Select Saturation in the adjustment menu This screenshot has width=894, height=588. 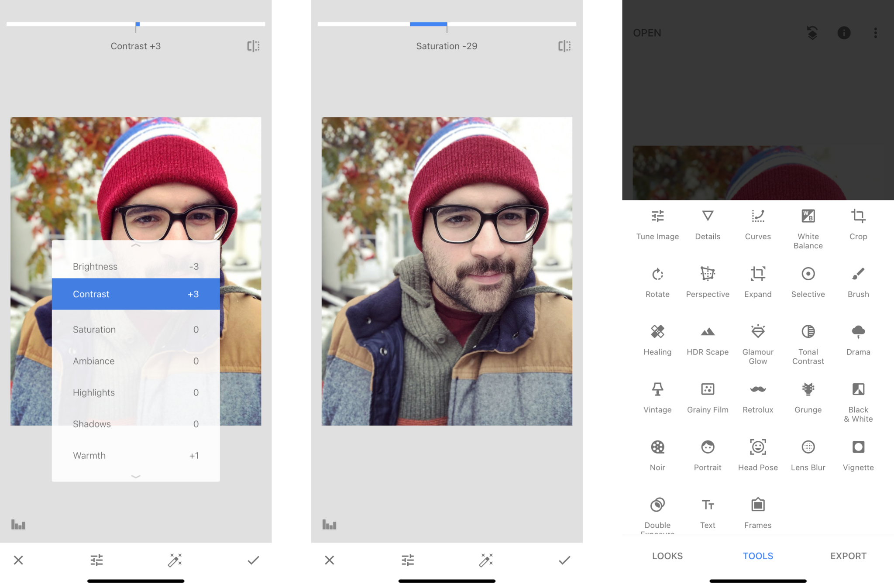[x=136, y=330]
